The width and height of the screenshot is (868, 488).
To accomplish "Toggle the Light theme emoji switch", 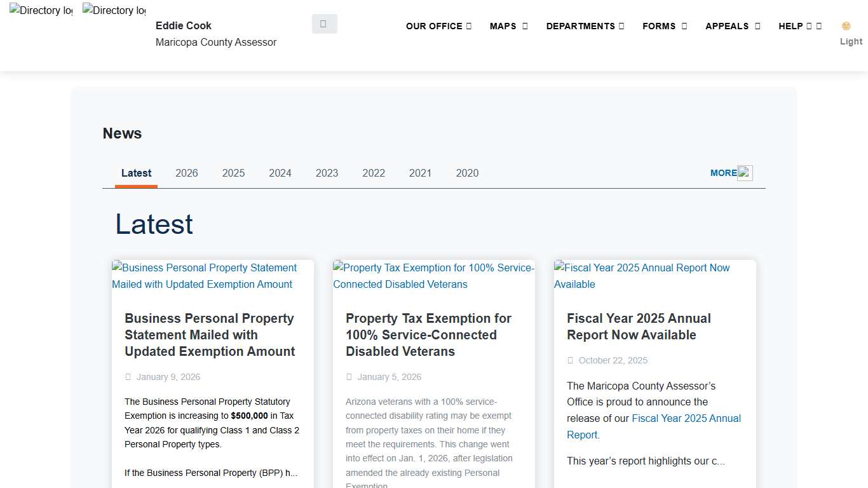I will click(846, 26).
